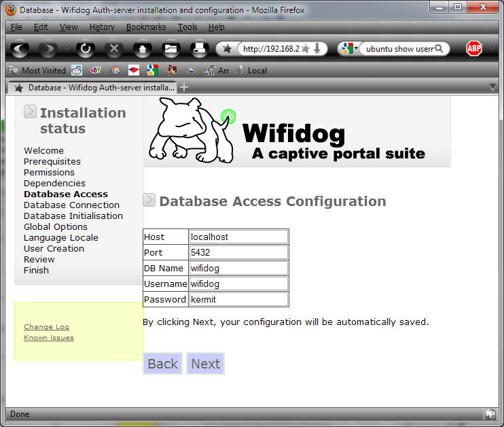
Task: Click the search box containing 'ubuntu show userr'
Action: tap(399, 49)
